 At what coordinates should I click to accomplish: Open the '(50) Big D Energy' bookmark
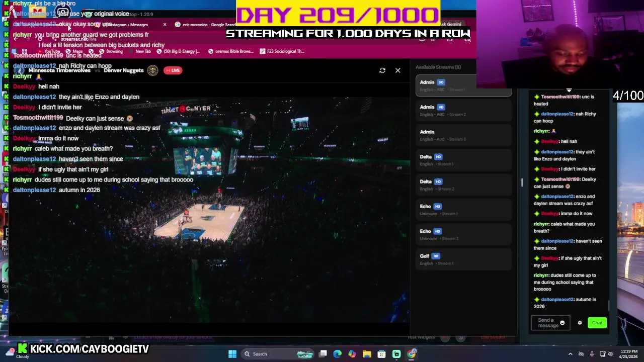pyautogui.click(x=178, y=51)
